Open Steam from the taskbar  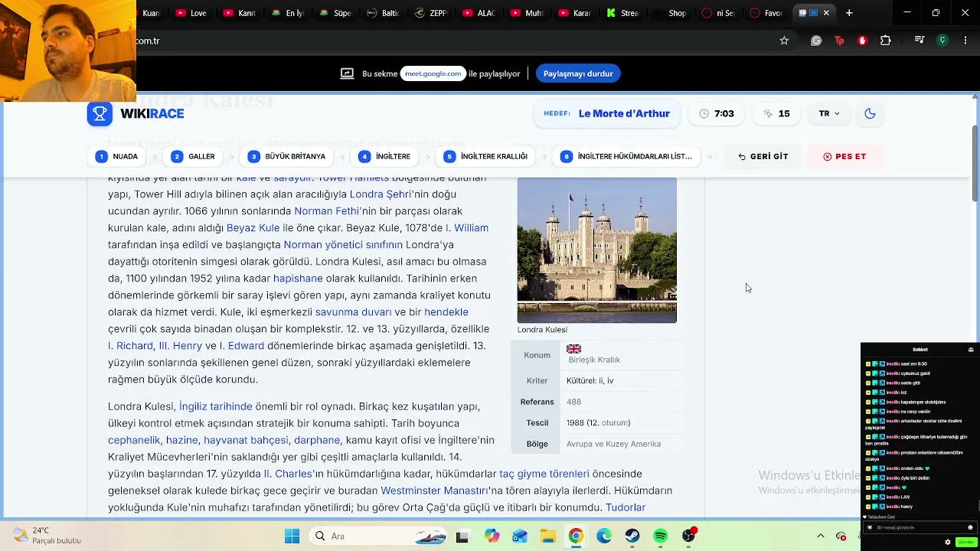coord(632,536)
